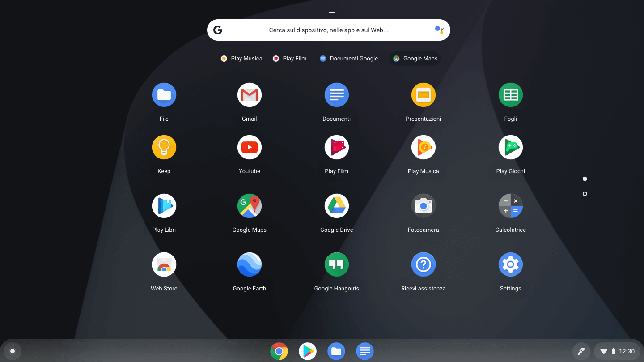Open Ricevi assistenza help app
Image resolution: width=644 pixels, height=362 pixels.
point(424,264)
